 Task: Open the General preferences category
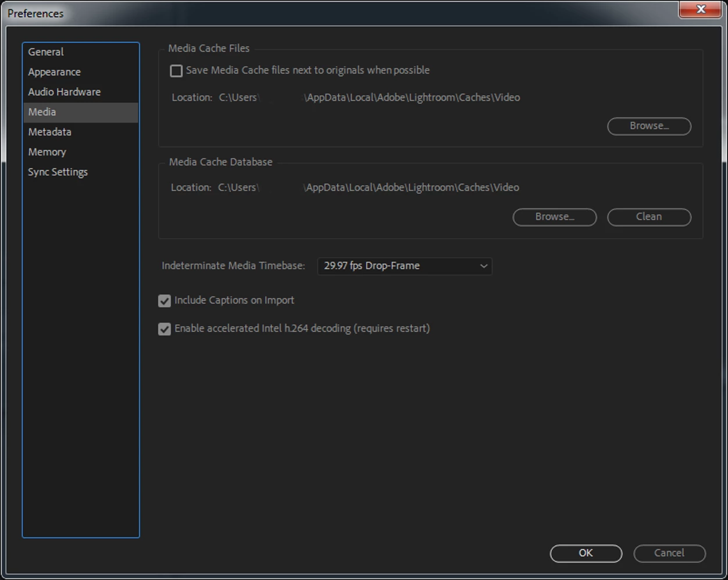pyautogui.click(x=80, y=52)
